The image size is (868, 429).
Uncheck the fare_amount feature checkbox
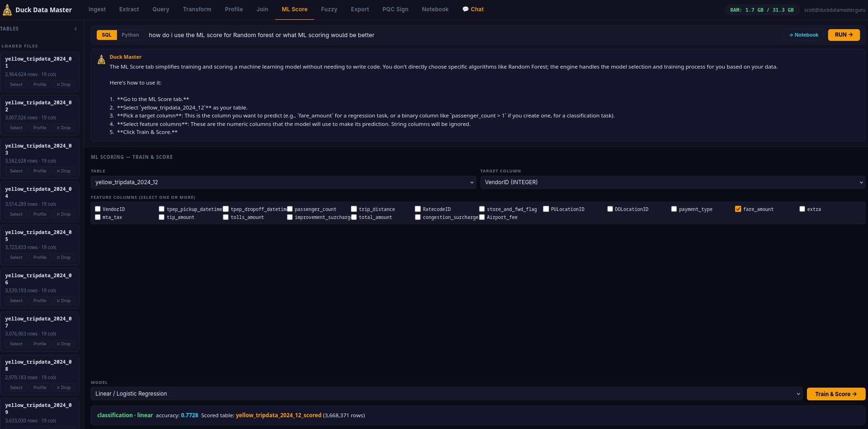pos(738,209)
